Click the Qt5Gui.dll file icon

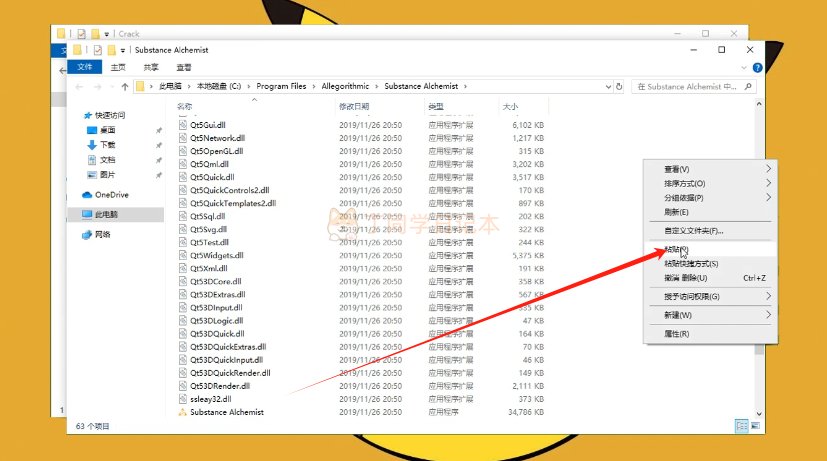coord(182,125)
